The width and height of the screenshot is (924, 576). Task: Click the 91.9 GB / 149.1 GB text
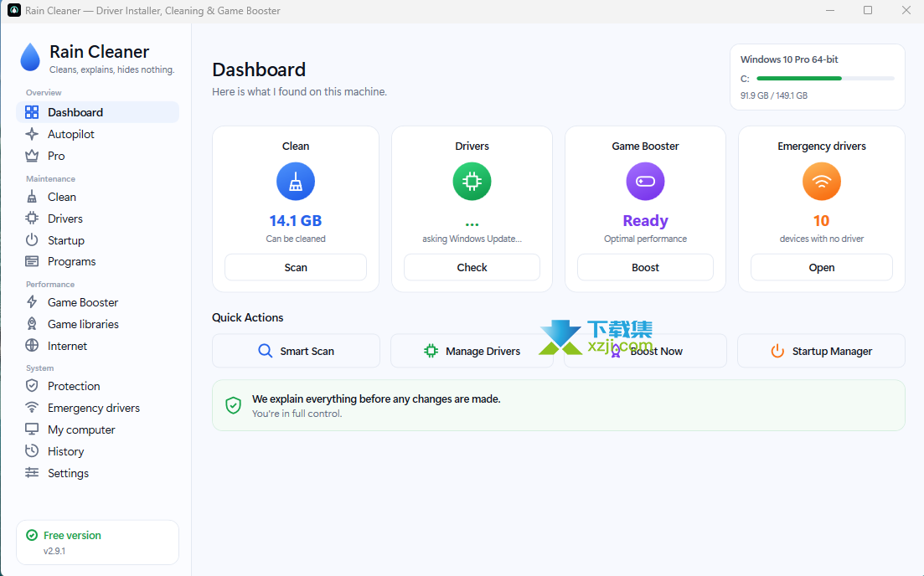click(x=774, y=95)
